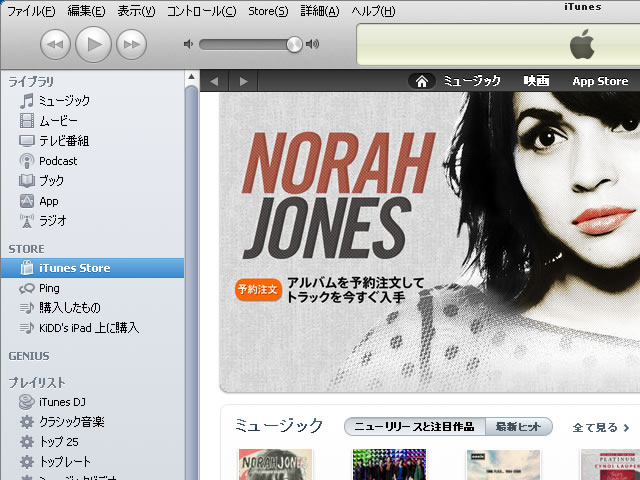The width and height of the screenshot is (640, 480).
Task: Click the Play button
Action: point(93,44)
